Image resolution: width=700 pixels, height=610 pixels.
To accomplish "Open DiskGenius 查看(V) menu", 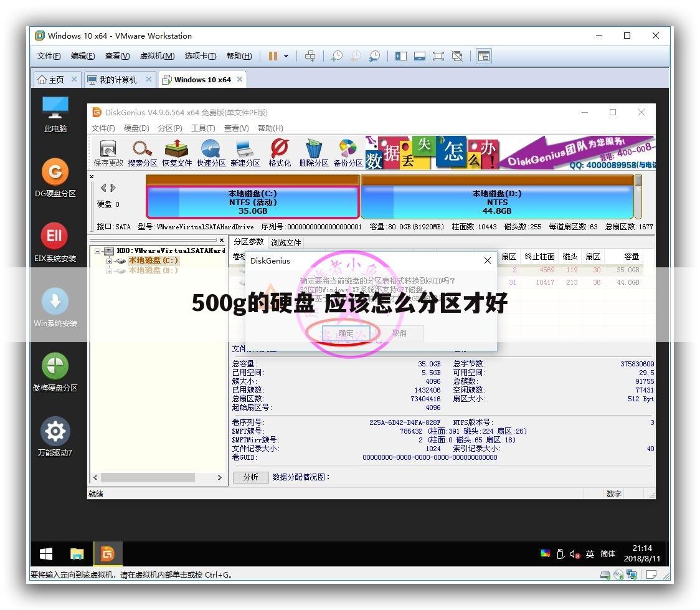I will [x=236, y=128].
